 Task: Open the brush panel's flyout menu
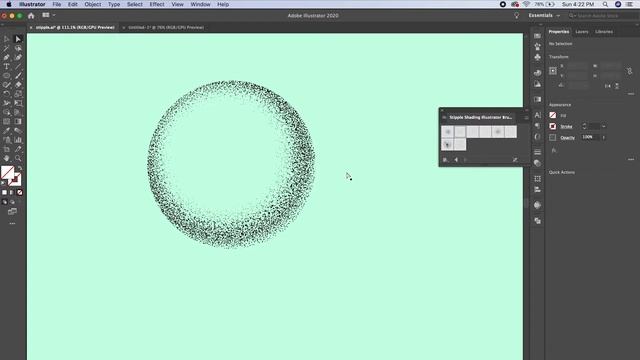tap(526, 118)
